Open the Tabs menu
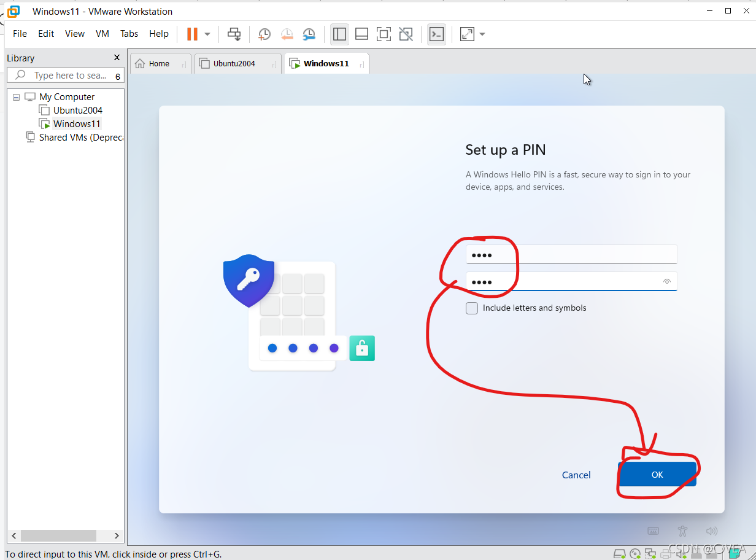756x560 pixels. [129, 34]
